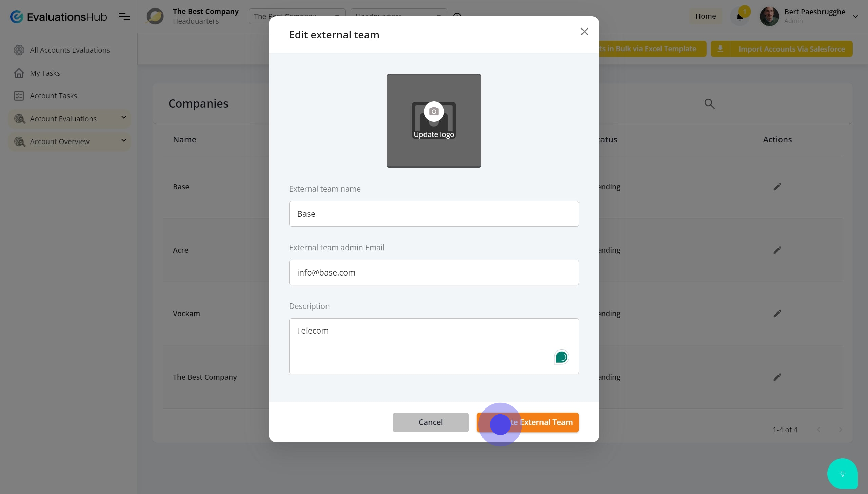
Task: Click the hamburger menu icon beside logo
Action: (x=124, y=16)
